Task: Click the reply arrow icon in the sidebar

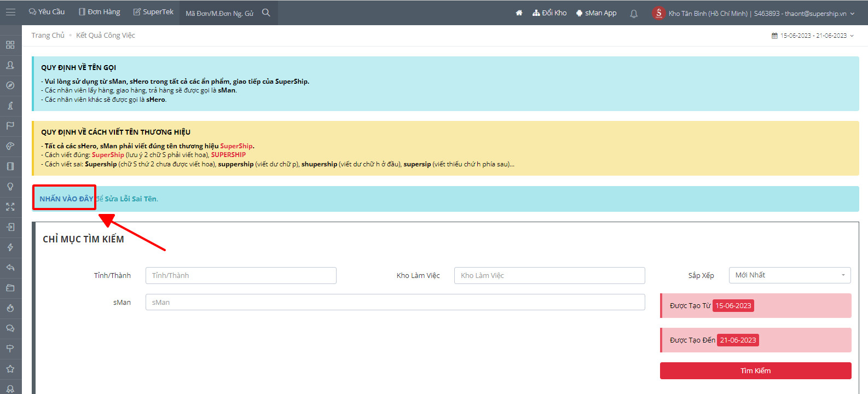Action: pos(10,268)
